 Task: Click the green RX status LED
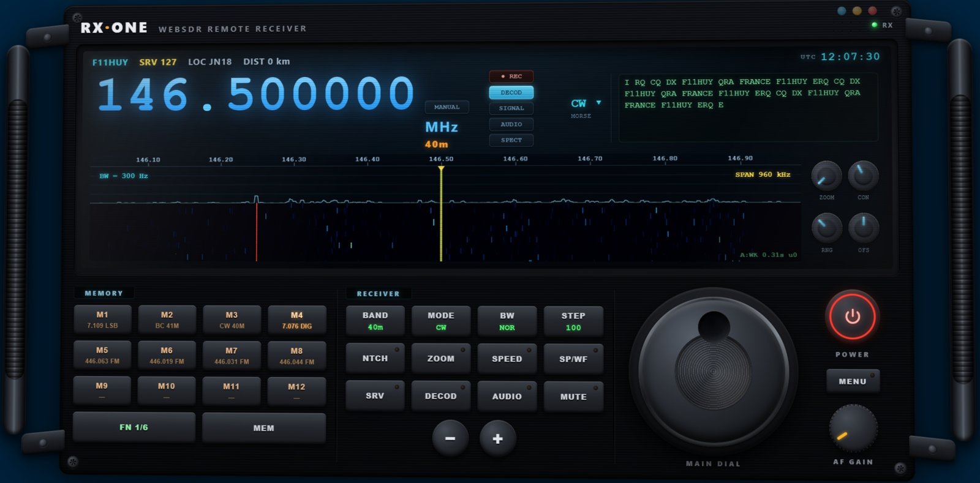pyautogui.click(x=874, y=24)
